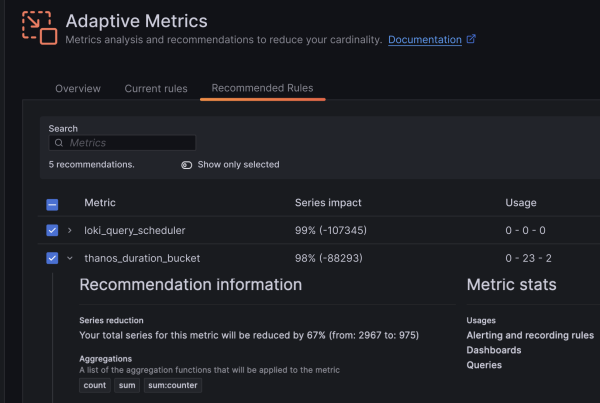Click the Adaptive Metrics logo icon
Image resolution: width=600 pixels, height=403 pixels.
coord(39,27)
